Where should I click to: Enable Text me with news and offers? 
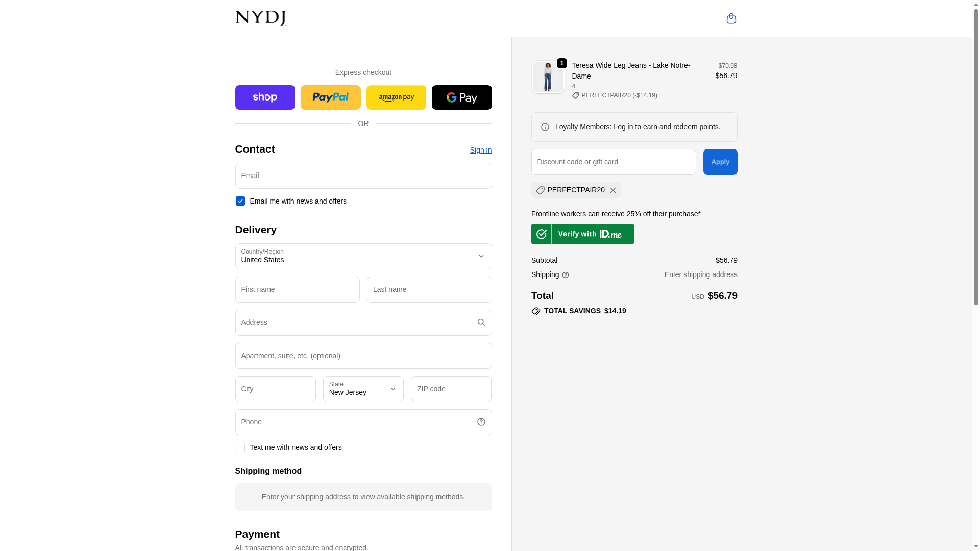(240, 447)
